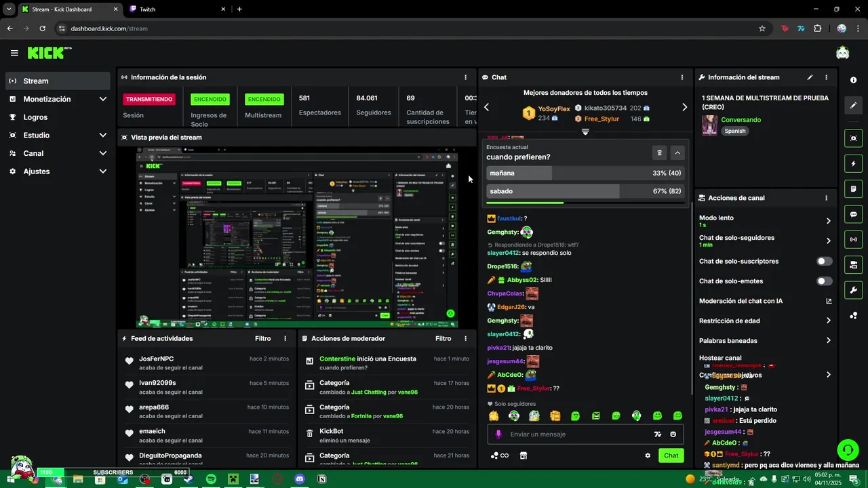The image size is (868, 488).
Task: Click the browser address bar
Action: (x=407, y=28)
